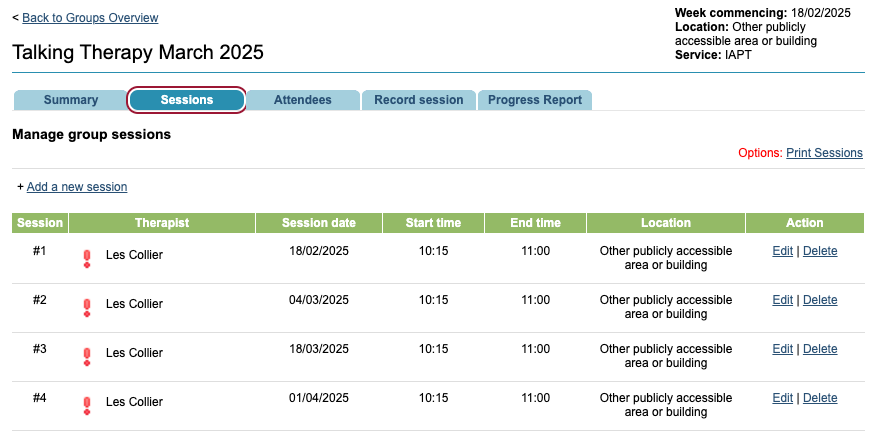Delete session #2 dated 04/03/2025
The width and height of the screenshot is (876, 448).
click(820, 300)
